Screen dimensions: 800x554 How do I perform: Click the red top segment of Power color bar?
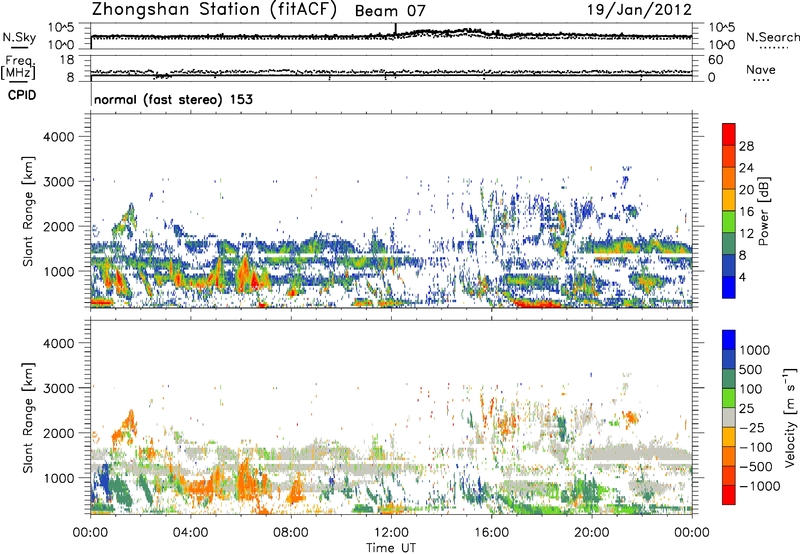(729, 134)
